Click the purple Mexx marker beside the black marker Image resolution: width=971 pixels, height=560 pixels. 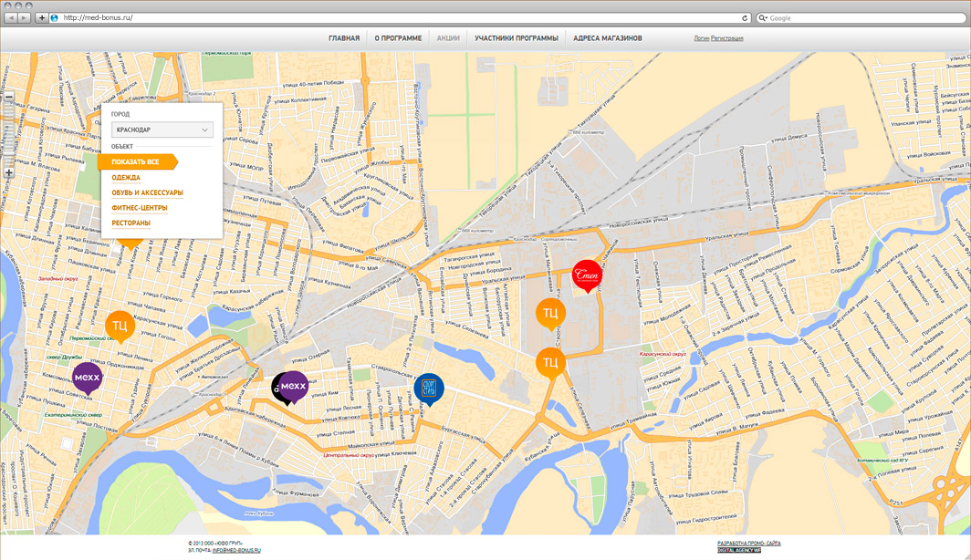(294, 387)
